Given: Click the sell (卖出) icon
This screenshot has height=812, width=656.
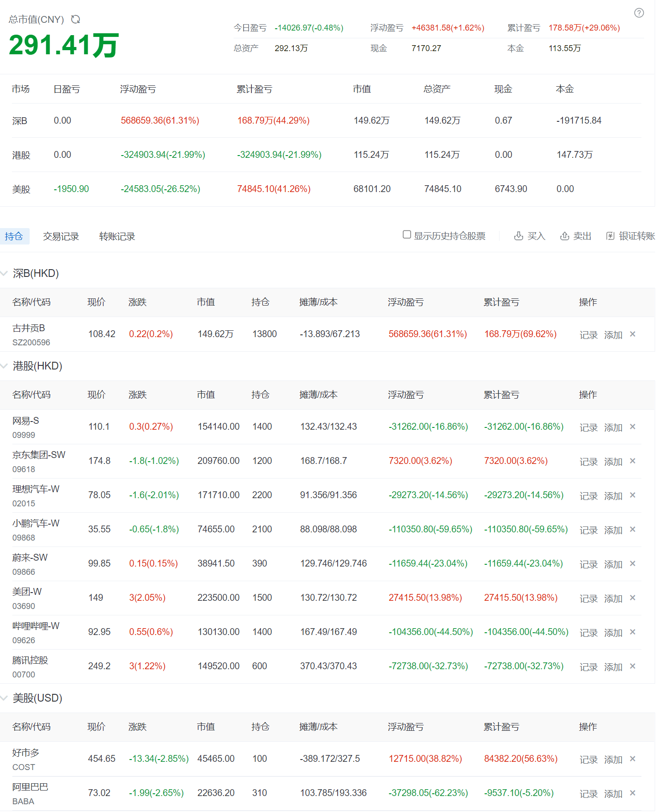Looking at the screenshot, I should (x=565, y=236).
